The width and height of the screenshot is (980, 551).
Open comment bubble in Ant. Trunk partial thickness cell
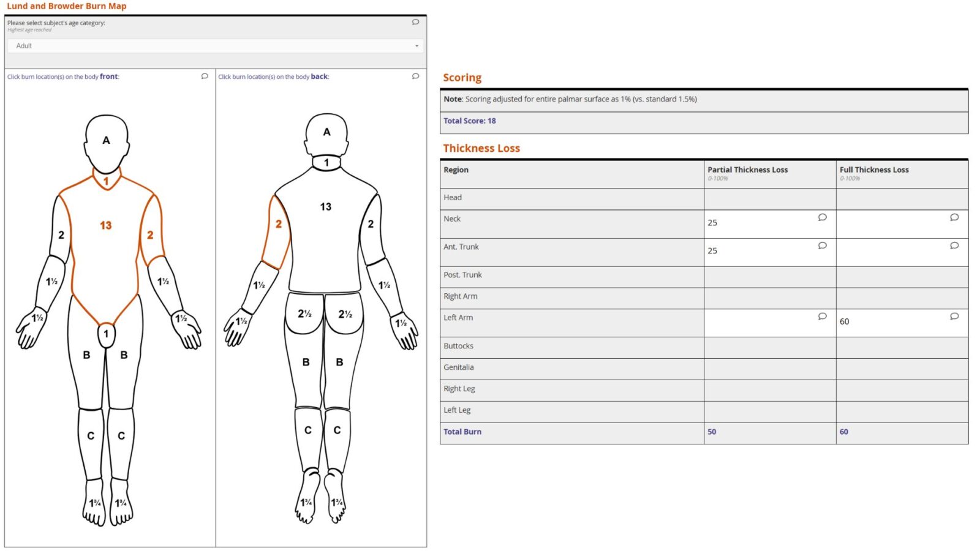click(822, 246)
